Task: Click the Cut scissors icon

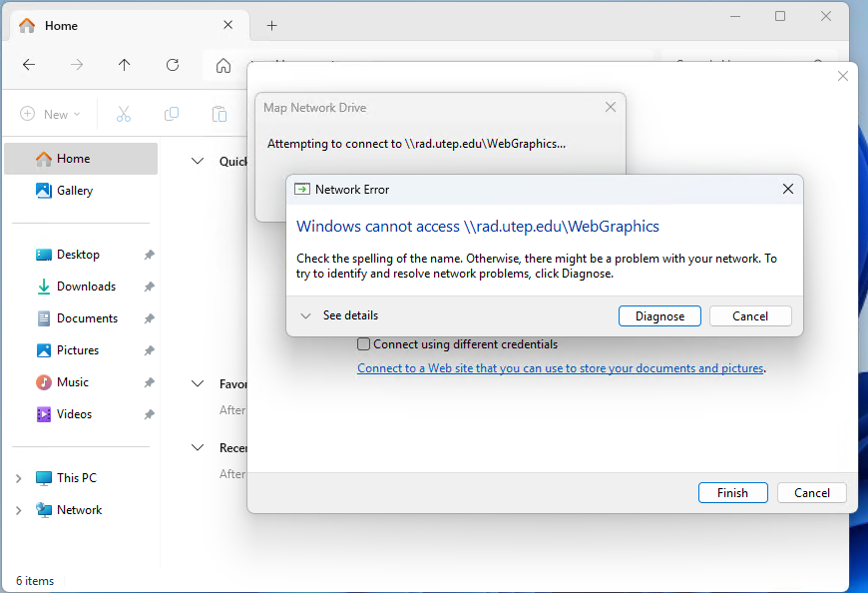Action: click(124, 114)
